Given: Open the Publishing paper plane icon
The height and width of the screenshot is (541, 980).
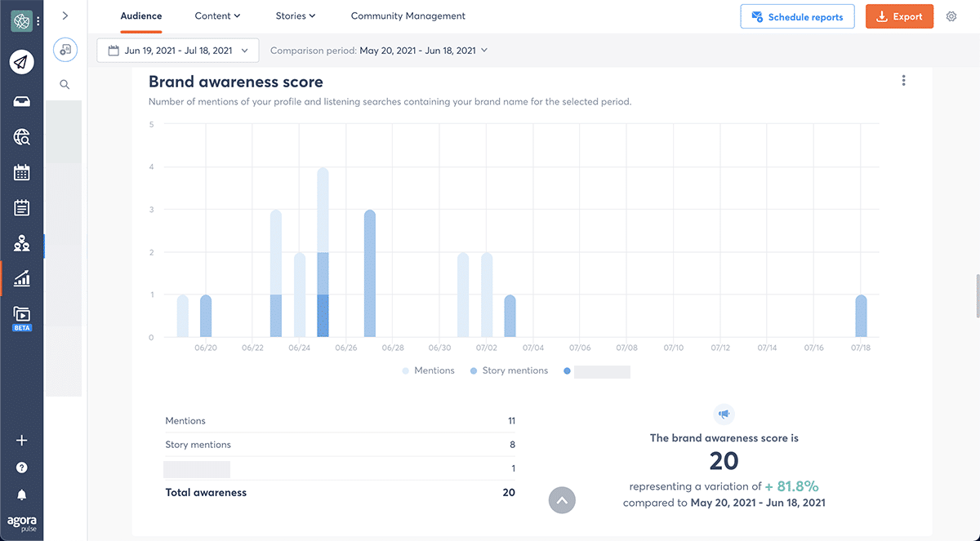Looking at the screenshot, I should [x=22, y=61].
